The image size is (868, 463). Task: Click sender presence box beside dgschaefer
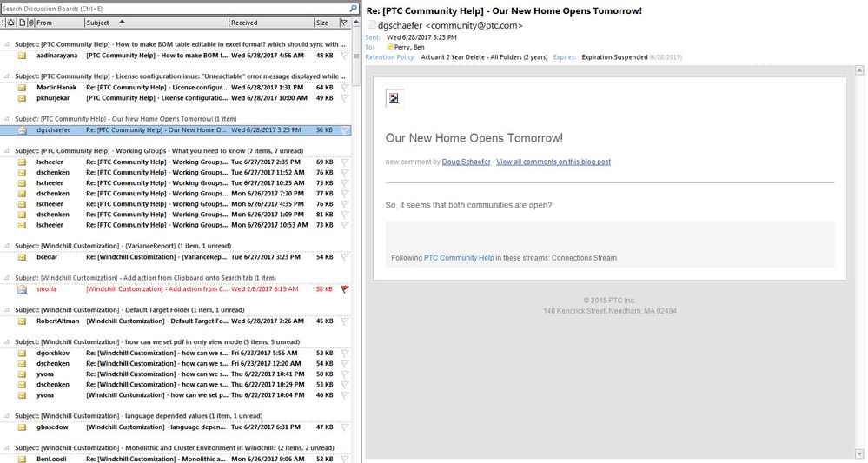tap(372, 25)
